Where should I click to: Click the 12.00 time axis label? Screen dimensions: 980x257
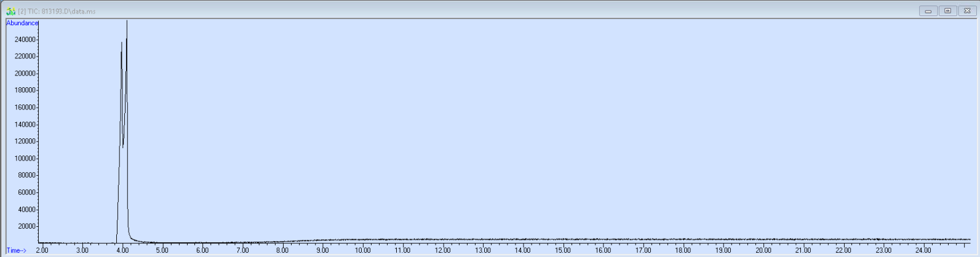click(x=442, y=250)
